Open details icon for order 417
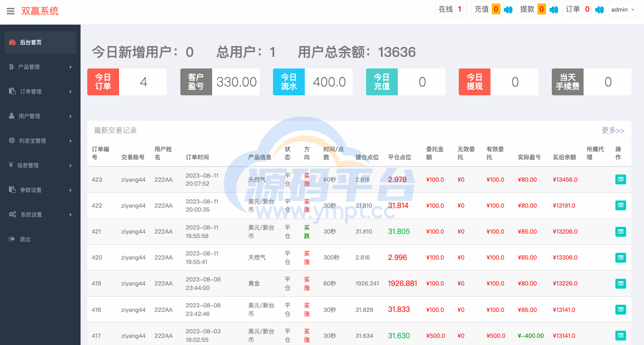 [x=620, y=335]
